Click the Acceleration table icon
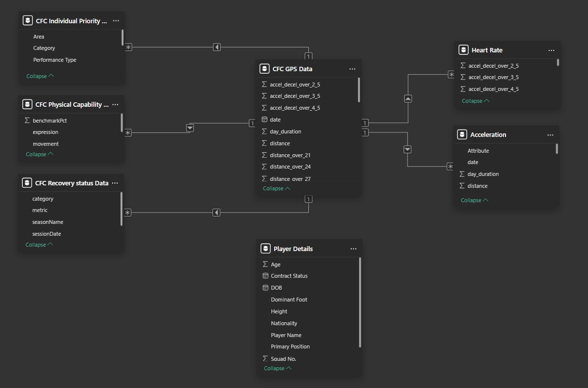 pyautogui.click(x=462, y=134)
